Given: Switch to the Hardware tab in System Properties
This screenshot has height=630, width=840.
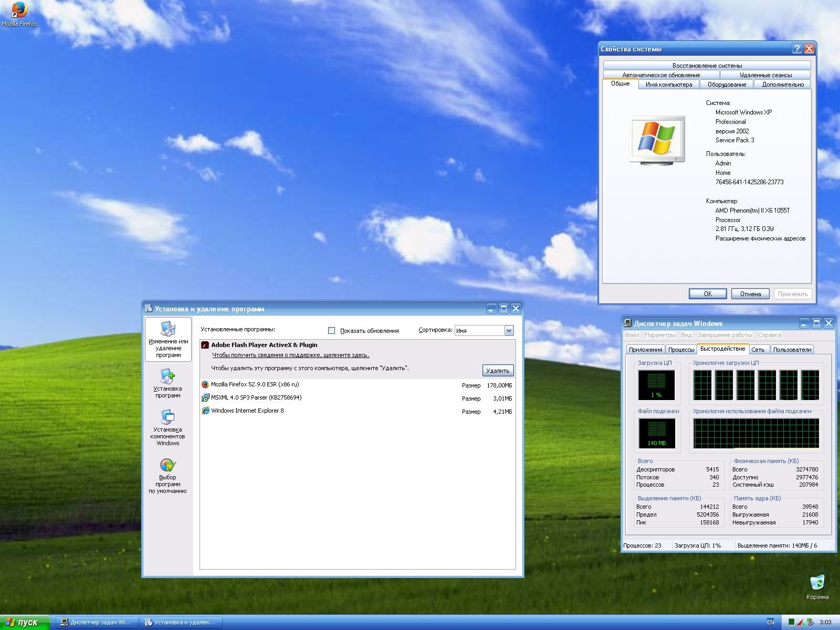Looking at the screenshot, I should coord(727,85).
